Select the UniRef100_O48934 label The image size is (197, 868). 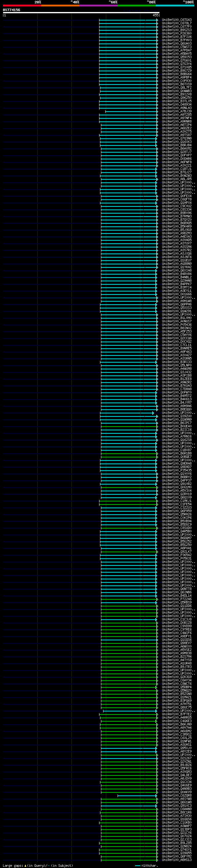(x=177, y=104)
